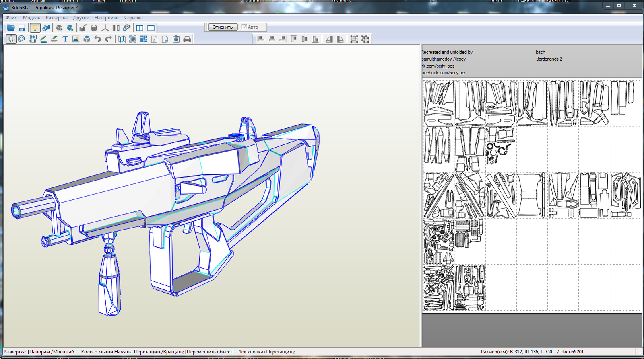Open the Настройки menu
This screenshot has width=644, height=359.
point(107,18)
